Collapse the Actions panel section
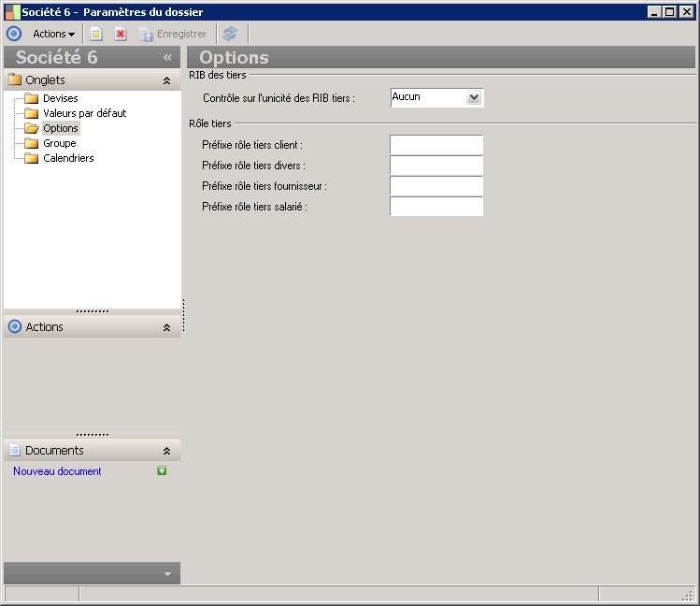Image resolution: width=700 pixels, height=606 pixels. (x=166, y=327)
